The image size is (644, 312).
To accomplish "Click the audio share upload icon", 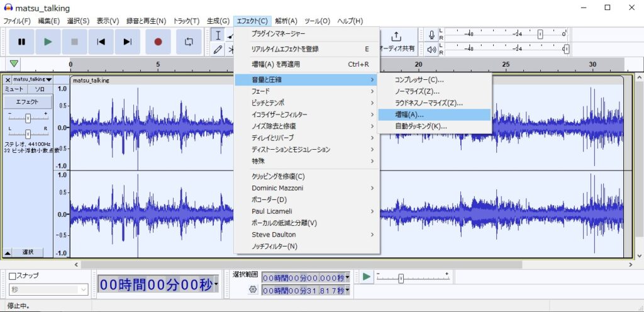I will [396, 37].
